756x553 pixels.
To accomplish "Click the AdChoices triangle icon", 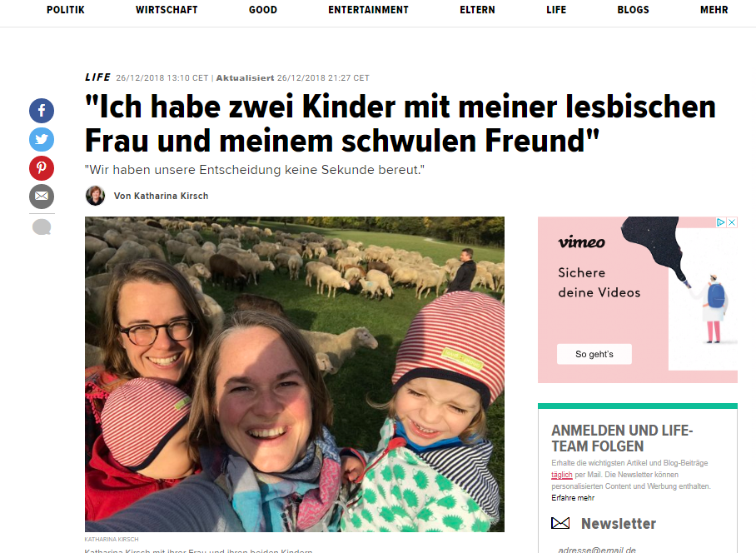I will point(721,222).
